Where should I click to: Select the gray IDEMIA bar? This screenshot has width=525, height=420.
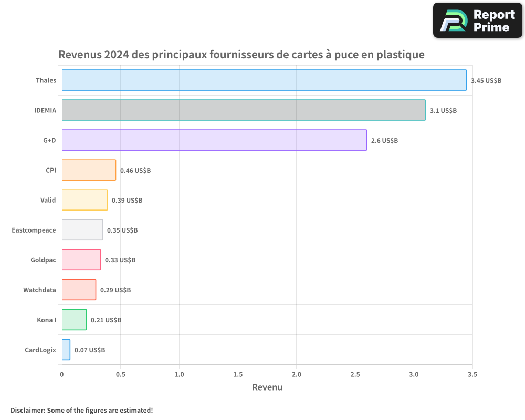coord(244,110)
